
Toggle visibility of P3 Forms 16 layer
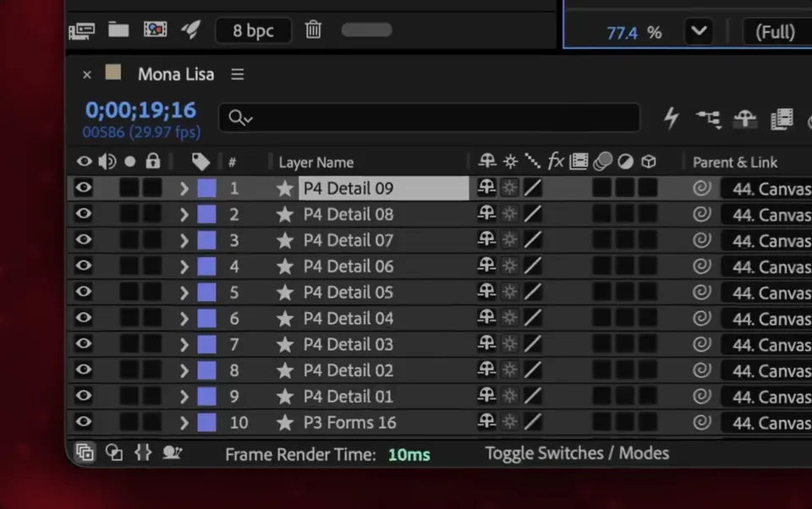(x=84, y=422)
